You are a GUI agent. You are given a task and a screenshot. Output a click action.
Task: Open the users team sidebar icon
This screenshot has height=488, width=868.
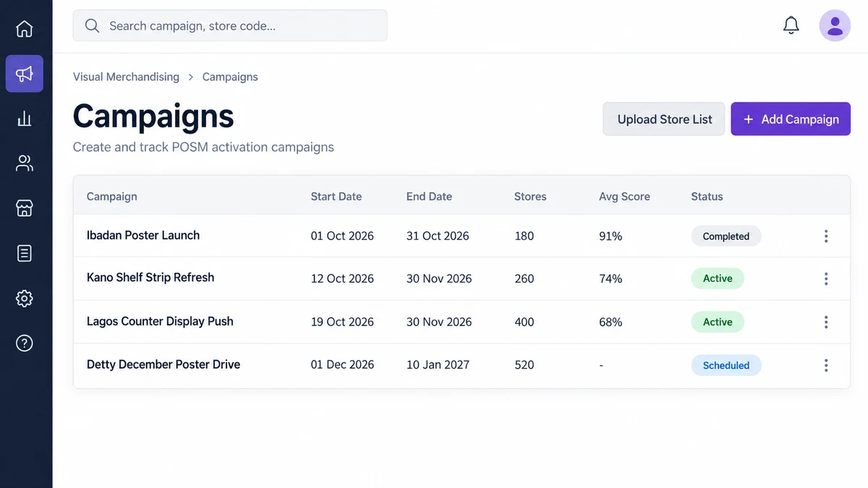[25, 163]
